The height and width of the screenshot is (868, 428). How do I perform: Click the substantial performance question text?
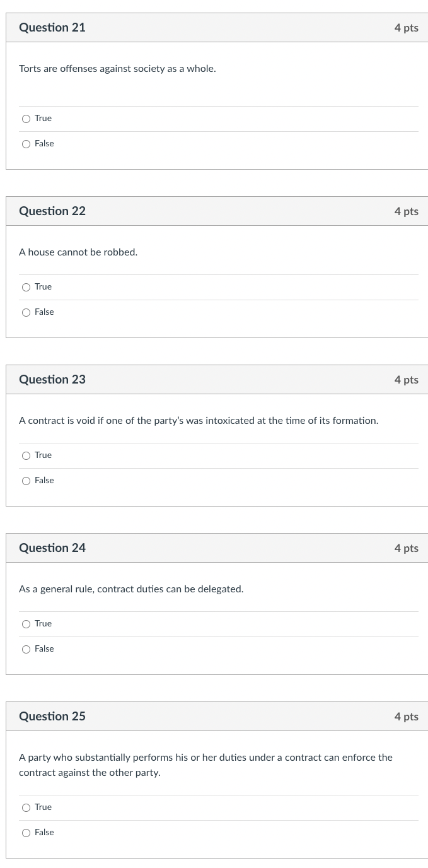pyautogui.click(x=205, y=765)
